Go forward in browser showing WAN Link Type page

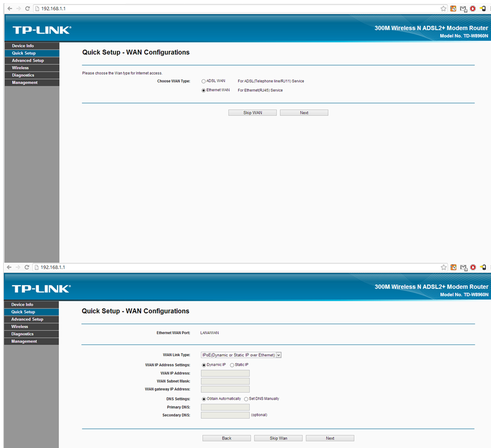pos(18,267)
